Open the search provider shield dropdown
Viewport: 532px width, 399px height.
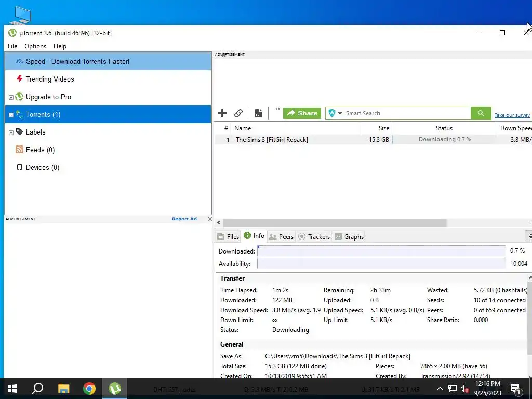click(335, 113)
